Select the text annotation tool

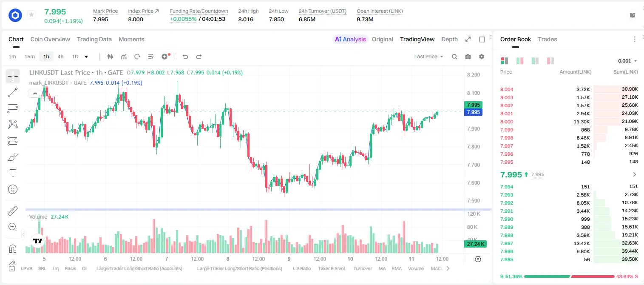tap(13, 173)
